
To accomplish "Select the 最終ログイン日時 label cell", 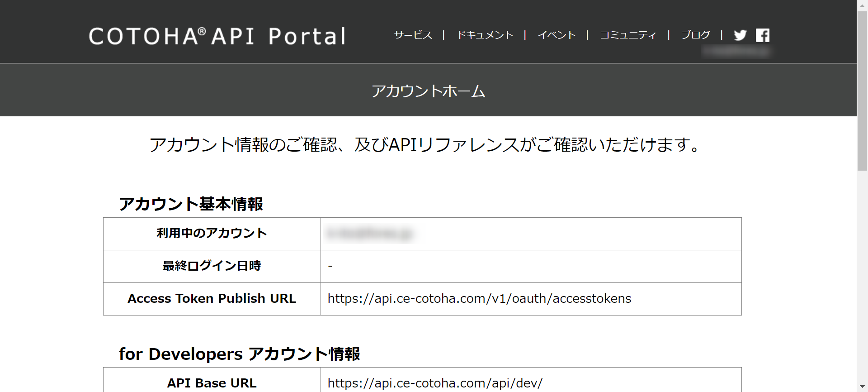I will 212,266.
